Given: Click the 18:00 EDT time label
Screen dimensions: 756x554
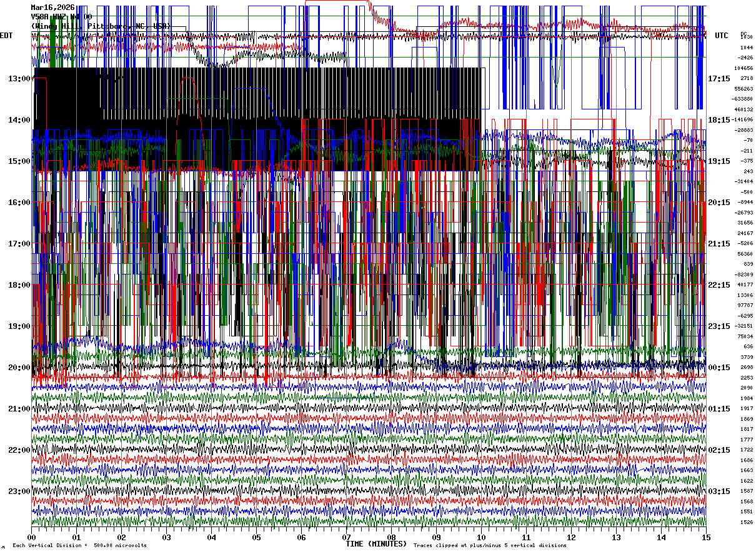Looking at the screenshot, I should (x=19, y=285).
